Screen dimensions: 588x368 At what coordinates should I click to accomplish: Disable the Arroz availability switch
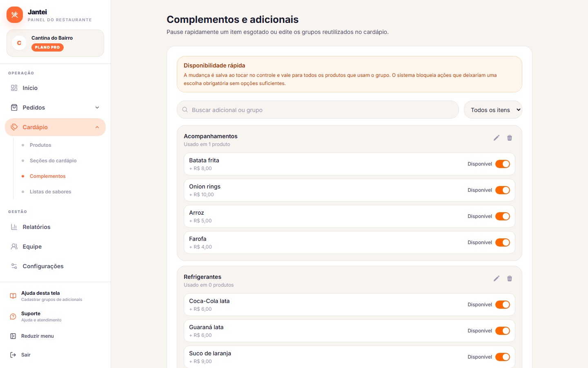click(503, 216)
